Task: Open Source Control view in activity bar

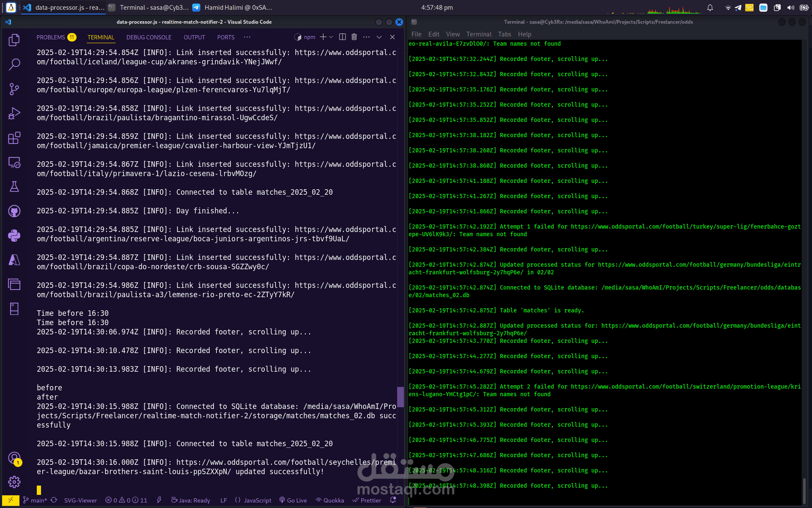Action: pyautogui.click(x=14, y=89)
